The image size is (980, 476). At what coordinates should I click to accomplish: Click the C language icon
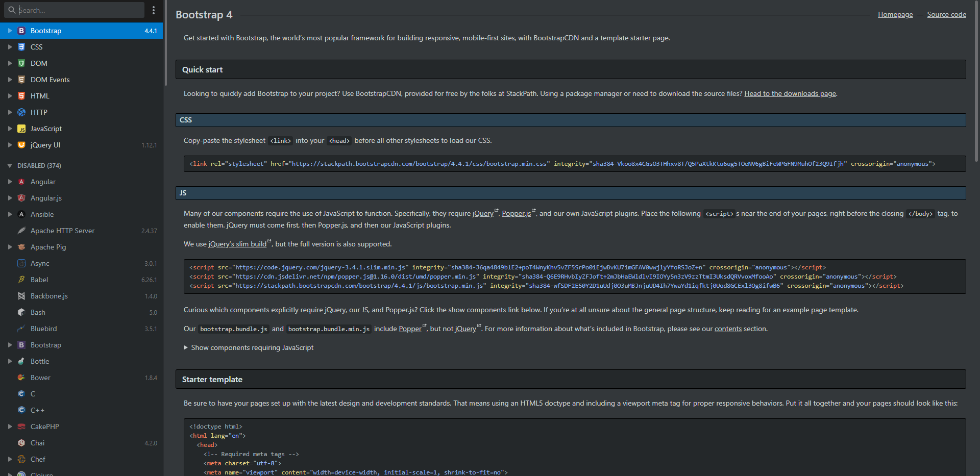pyautogui.click(x=21, y=394)
